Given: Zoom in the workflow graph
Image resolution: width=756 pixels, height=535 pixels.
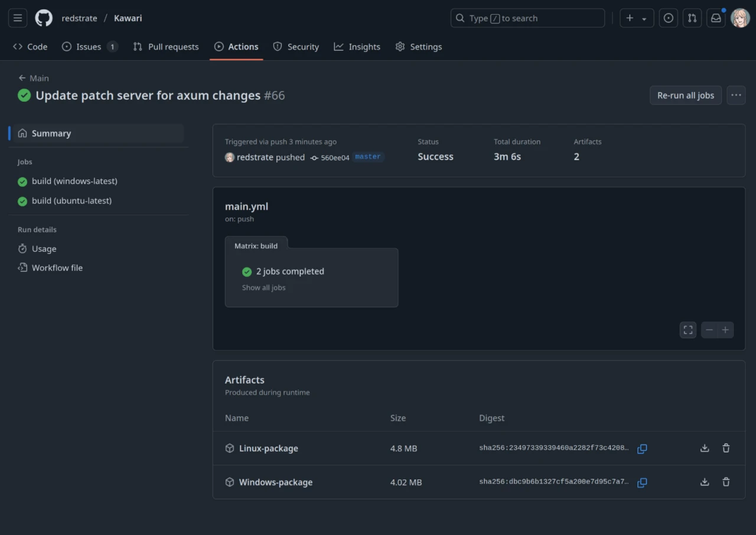Looking at the screenshot, I should tap(726, 330).
